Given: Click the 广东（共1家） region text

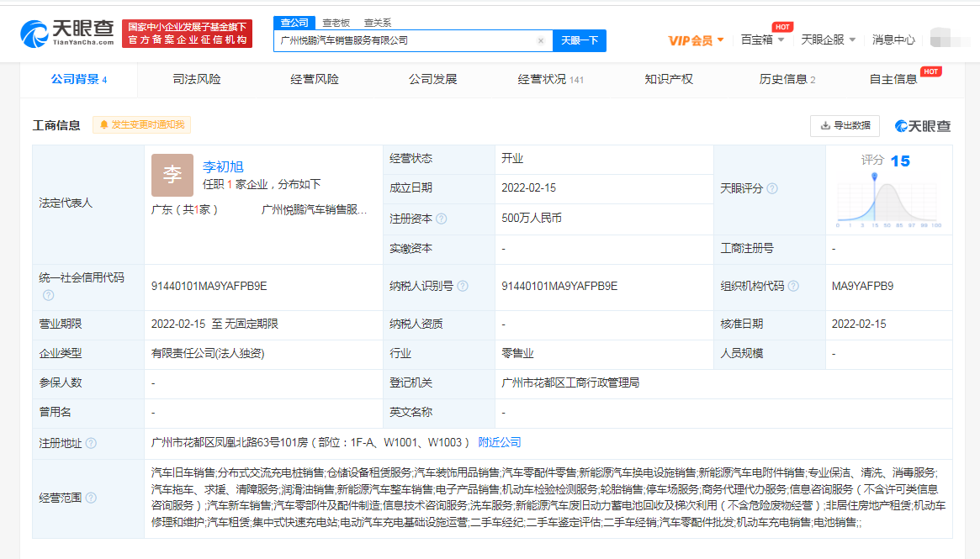Looking at the screenshot, I should [184, 210].
